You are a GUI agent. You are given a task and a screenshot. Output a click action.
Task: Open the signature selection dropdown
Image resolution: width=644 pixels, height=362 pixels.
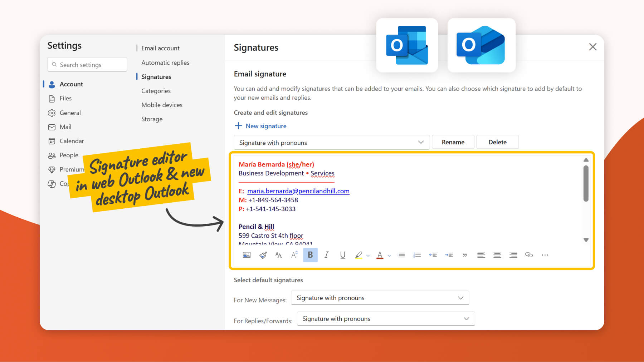[332, 142]
